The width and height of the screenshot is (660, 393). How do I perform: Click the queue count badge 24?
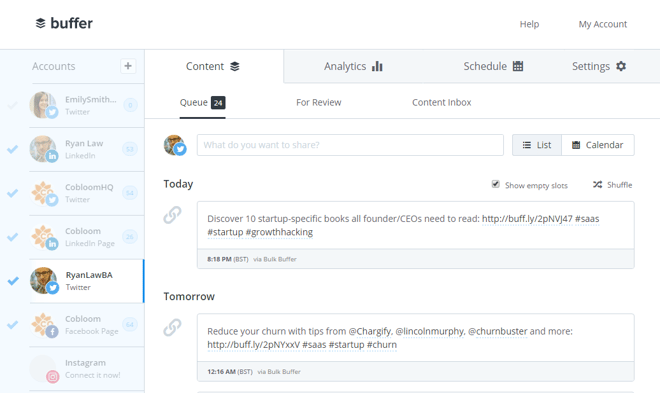218,103
